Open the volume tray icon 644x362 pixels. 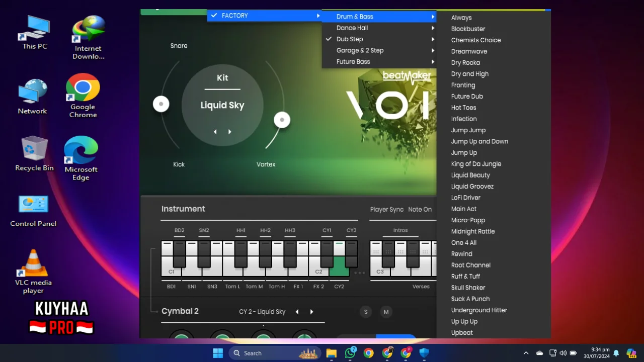pyautogui.click(x=563, y=353)
